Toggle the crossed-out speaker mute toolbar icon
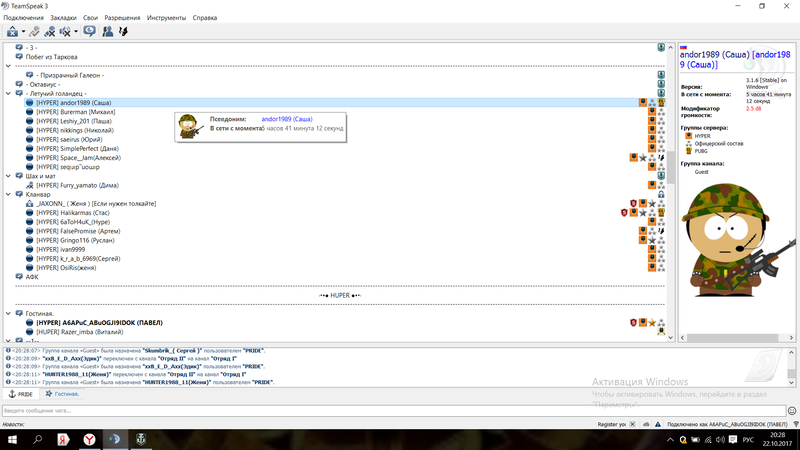 point(65,32)
